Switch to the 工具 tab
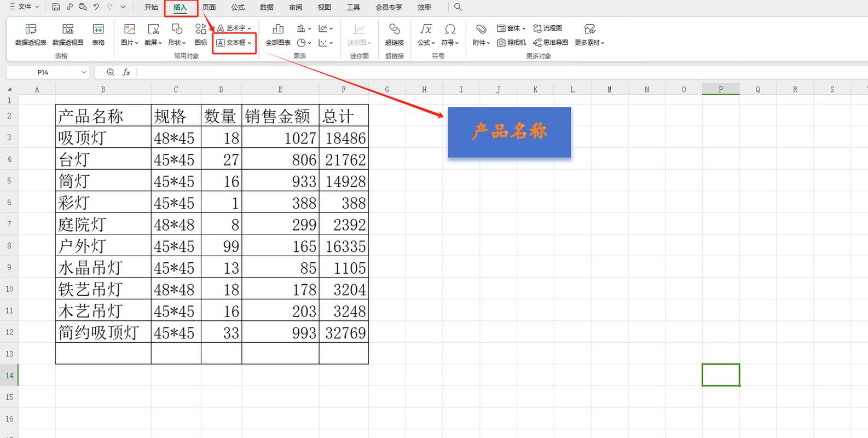Screen dimensions: 868x438 pos(354,7)
